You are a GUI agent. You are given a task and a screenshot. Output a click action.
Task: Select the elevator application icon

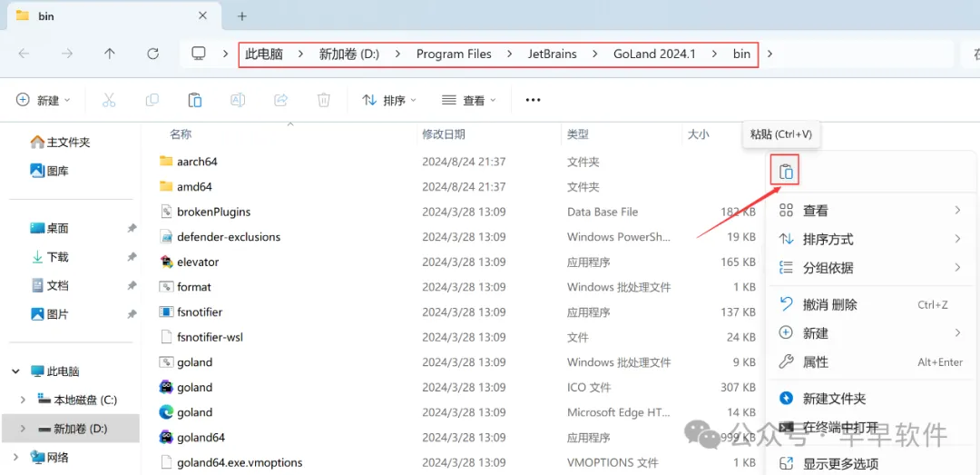point(166,262)
